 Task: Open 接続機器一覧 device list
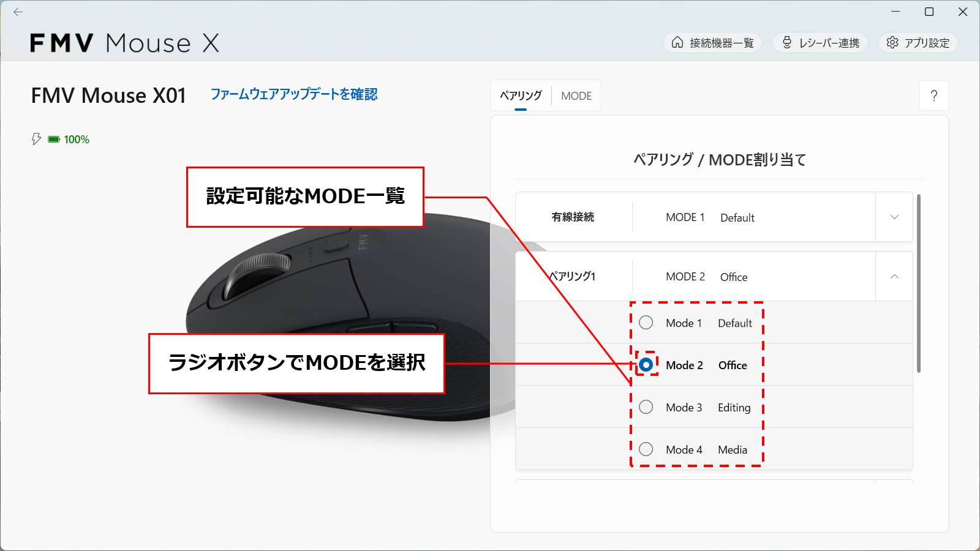712,43
